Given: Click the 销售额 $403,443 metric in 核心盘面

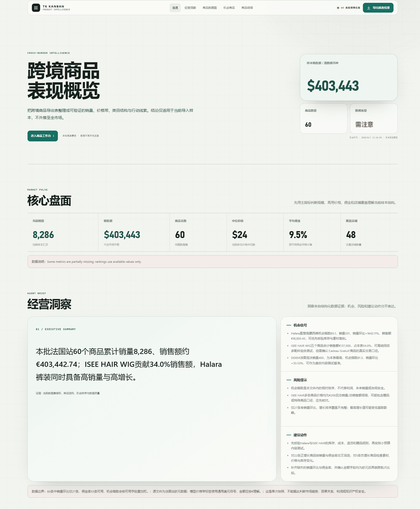Looking at the screenshot, I should pos(134,232).
